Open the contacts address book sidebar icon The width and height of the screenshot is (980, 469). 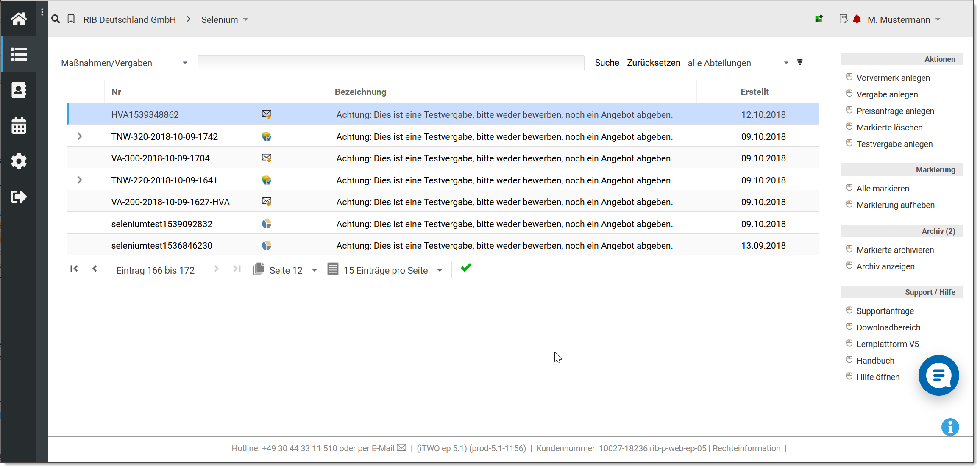pyautogui.click(x=19, y=90)
